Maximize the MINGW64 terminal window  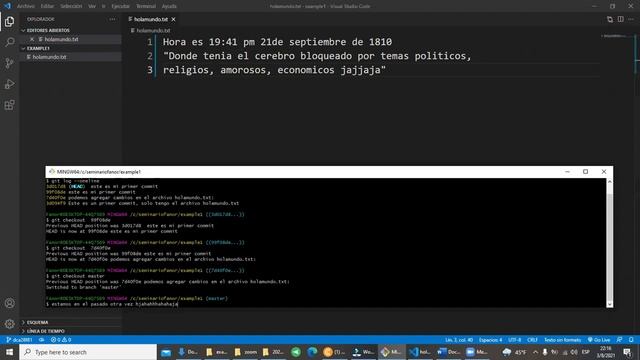585,172
